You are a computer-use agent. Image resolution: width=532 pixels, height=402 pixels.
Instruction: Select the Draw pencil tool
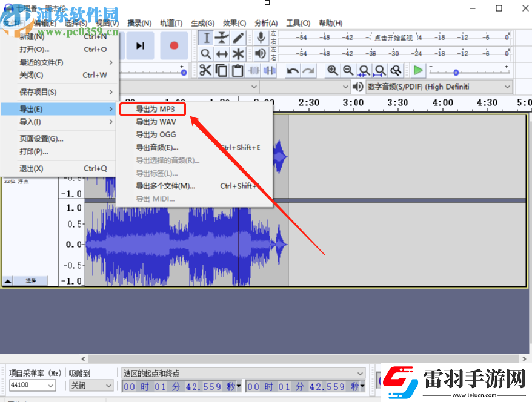click(x=238, y=38)
